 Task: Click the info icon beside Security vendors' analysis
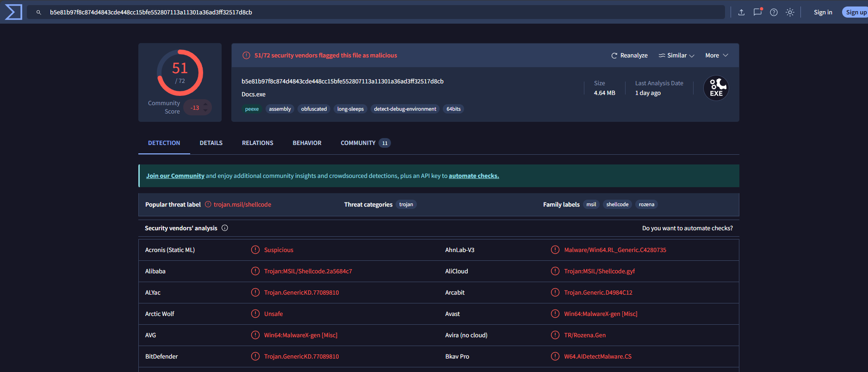click(x=225, y=228)
